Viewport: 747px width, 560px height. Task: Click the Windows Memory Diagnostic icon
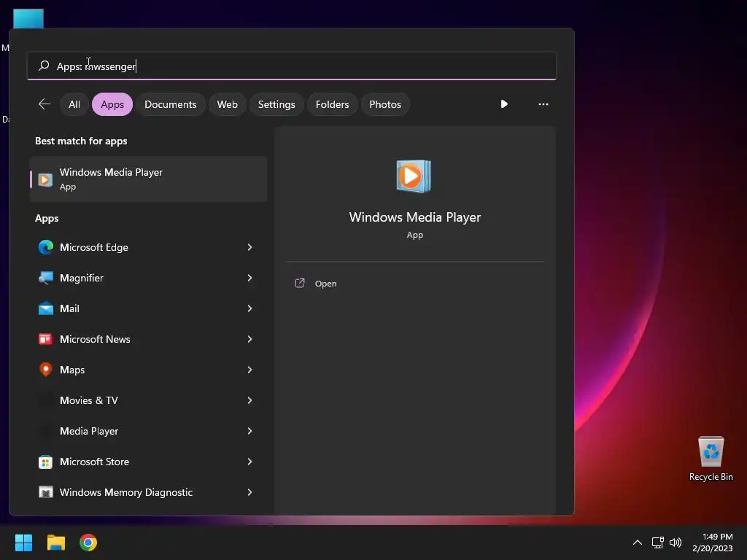click(46, 492)
